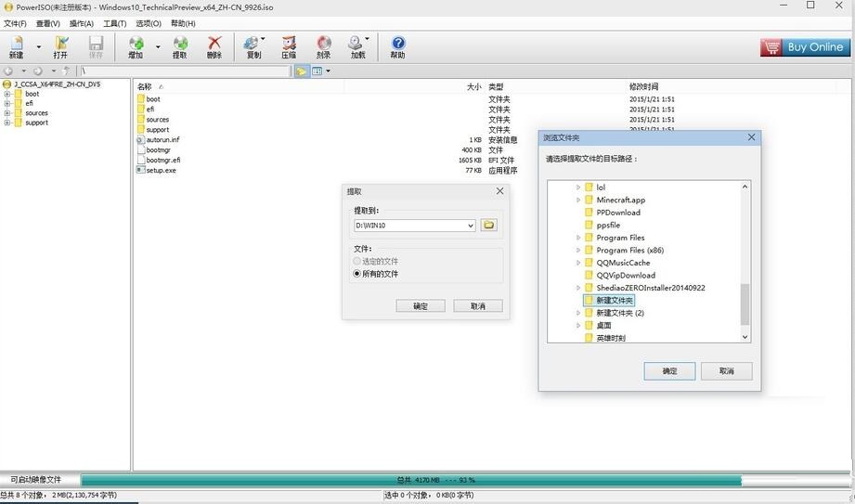Expand the lol folder in browse dialog

pos(578,187)
